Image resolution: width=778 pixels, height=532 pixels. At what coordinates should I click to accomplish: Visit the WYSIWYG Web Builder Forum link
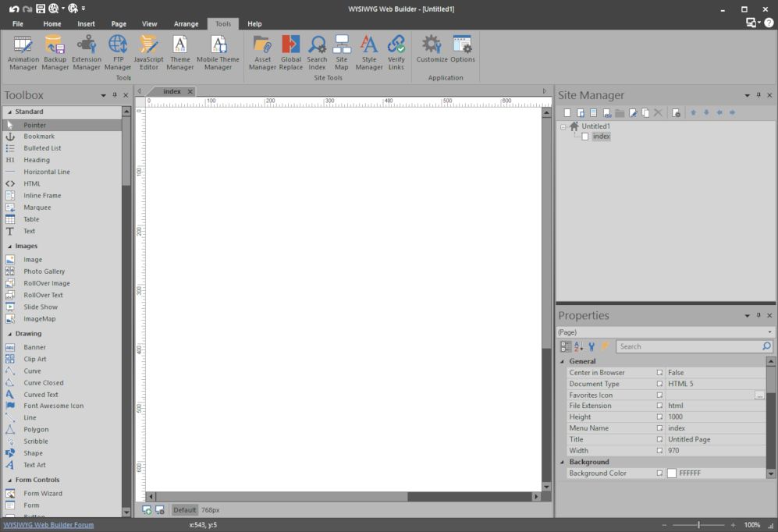tap(49, 525)
